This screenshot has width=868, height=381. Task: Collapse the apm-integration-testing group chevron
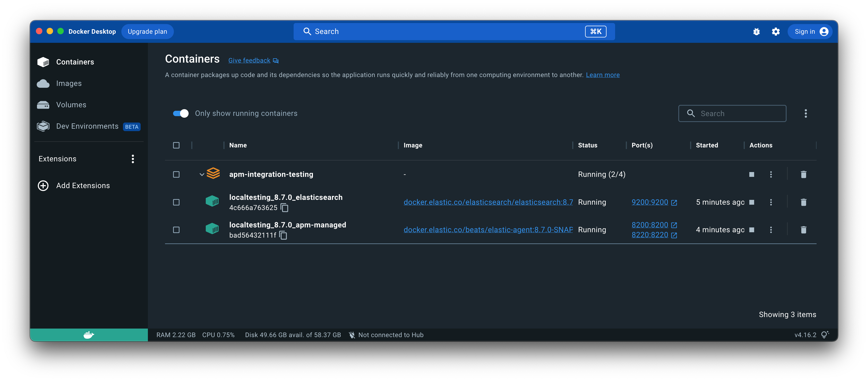(201, 174)
